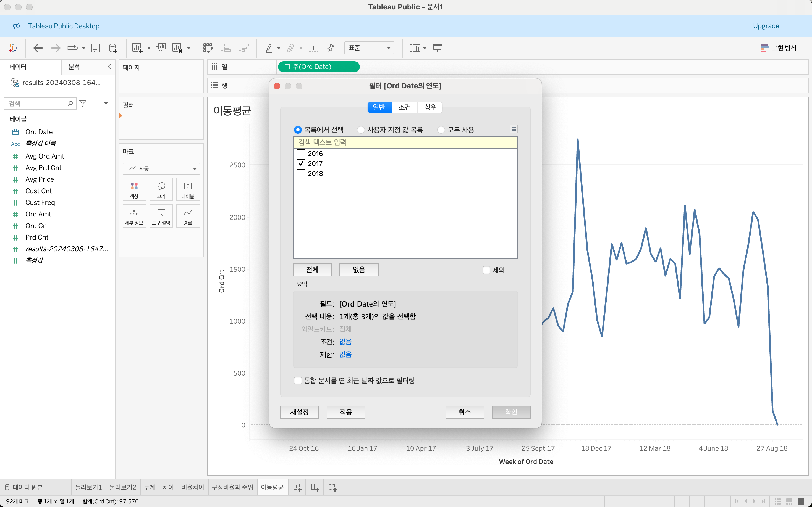Uncheck the 2017 year checkbox
Screen dimensions: 812x507
tap(301, 164)
